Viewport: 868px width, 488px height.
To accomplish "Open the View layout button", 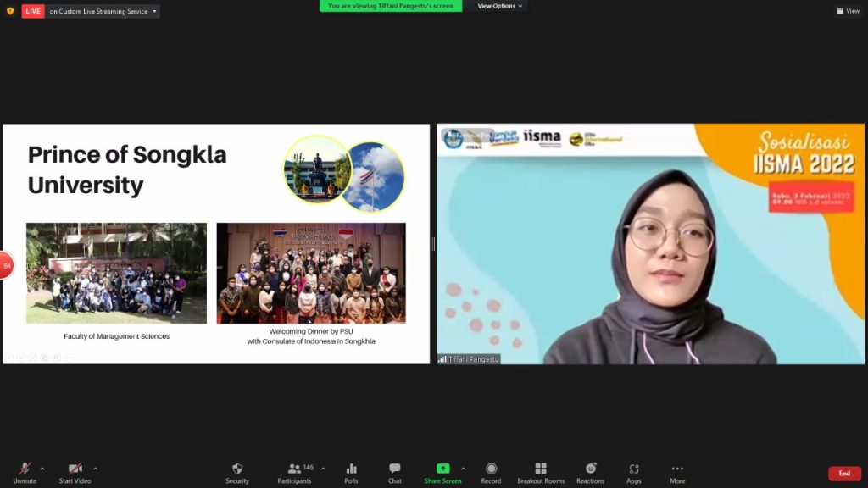I will pyautogui.click(x=848, y=10).
